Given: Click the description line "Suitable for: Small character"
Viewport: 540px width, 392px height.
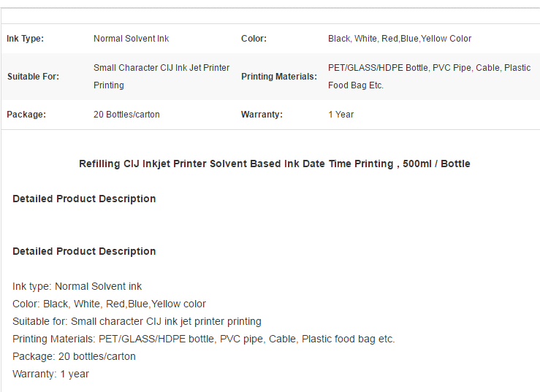Looking at the screenshot, I should [137, 321].
